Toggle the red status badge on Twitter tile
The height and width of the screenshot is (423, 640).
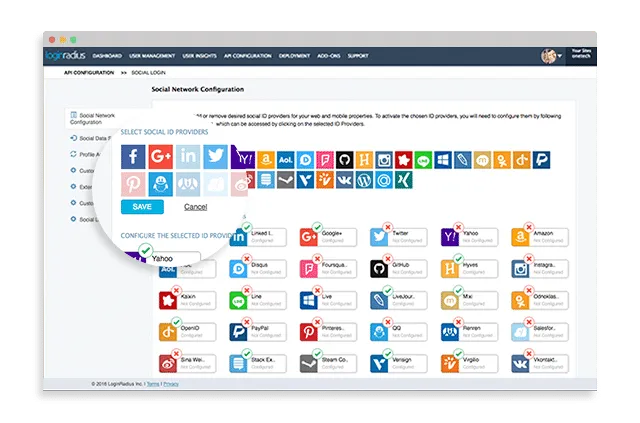pos(389,227)
